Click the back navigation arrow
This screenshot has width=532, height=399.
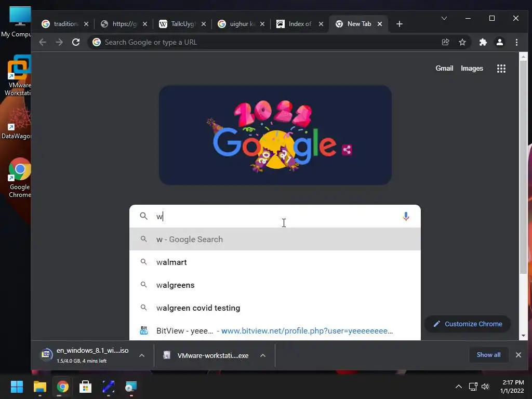point(43,42)
